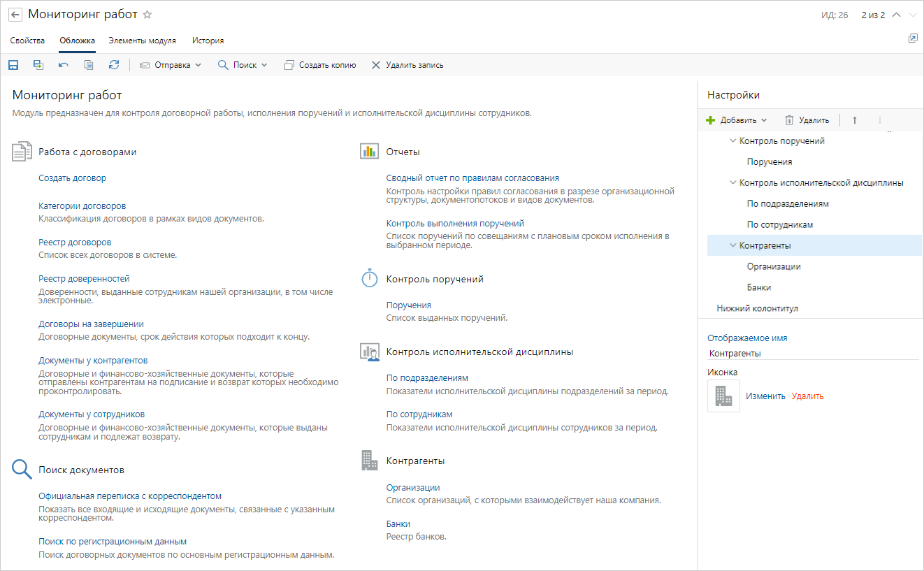The image size is (924, 571).
Task: Click the Refresh toolbar icon
Action: click(114, 65)
